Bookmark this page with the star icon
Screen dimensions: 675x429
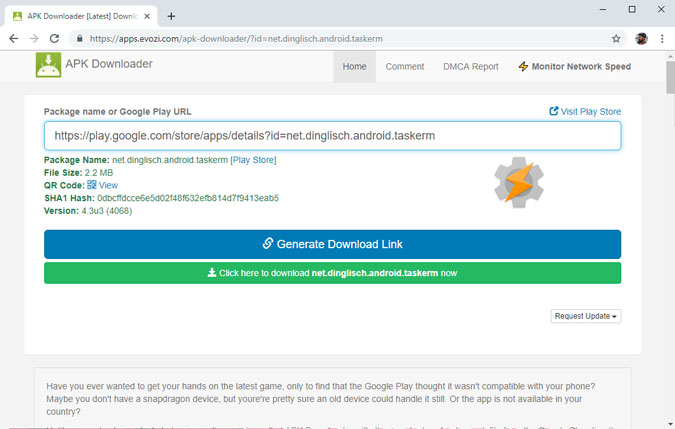pos(616,39)
